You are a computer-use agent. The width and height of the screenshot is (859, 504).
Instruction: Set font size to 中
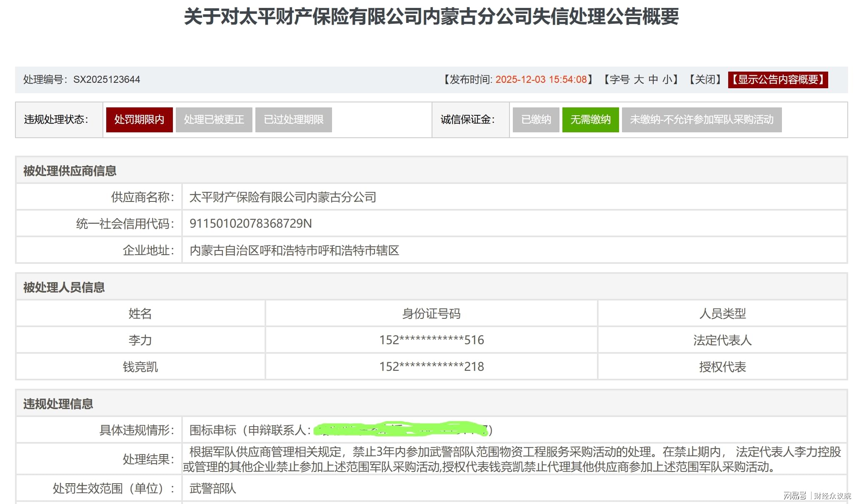(x=653, y=79)
